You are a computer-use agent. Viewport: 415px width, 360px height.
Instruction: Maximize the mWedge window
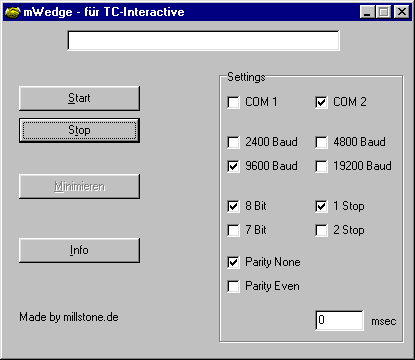tap(384, 12)
